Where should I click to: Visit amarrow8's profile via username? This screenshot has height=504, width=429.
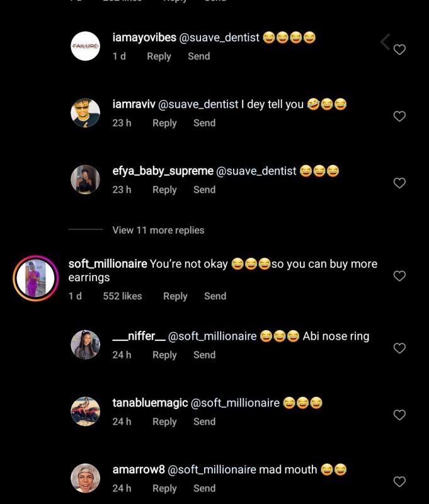(x=137, y=469)
